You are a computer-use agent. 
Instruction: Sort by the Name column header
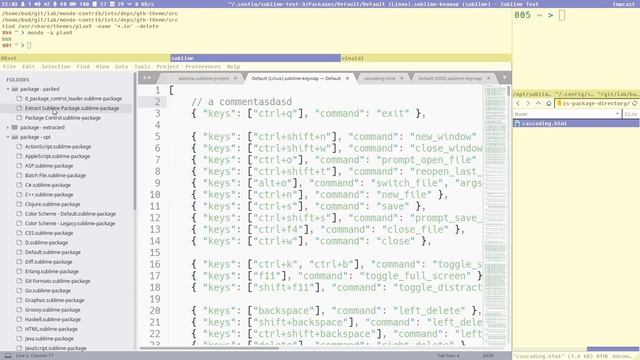[x=567, y=114]
